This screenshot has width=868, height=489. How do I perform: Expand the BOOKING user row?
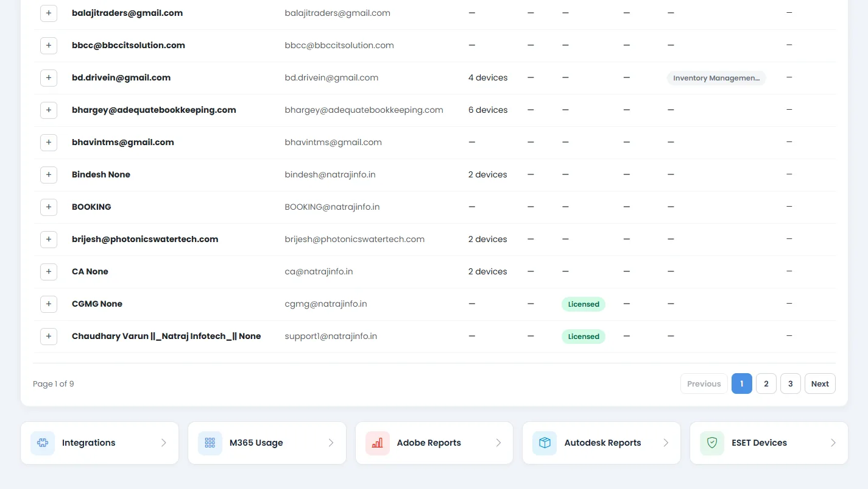coord(49,207)
